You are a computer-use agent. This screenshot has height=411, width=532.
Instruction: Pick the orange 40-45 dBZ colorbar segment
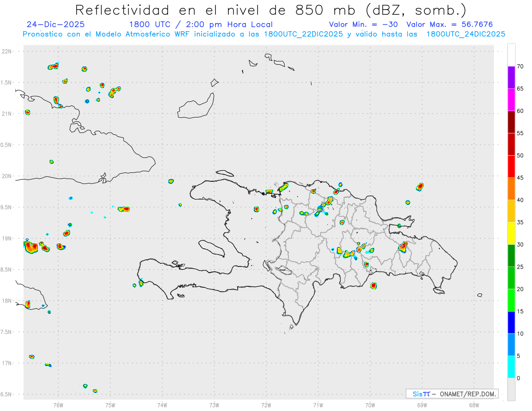(x=511, y=189)
